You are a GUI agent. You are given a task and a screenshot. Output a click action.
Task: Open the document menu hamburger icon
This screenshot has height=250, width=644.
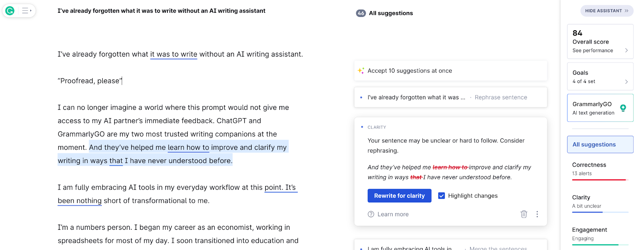pyautogui.click(x=26, y=11)
